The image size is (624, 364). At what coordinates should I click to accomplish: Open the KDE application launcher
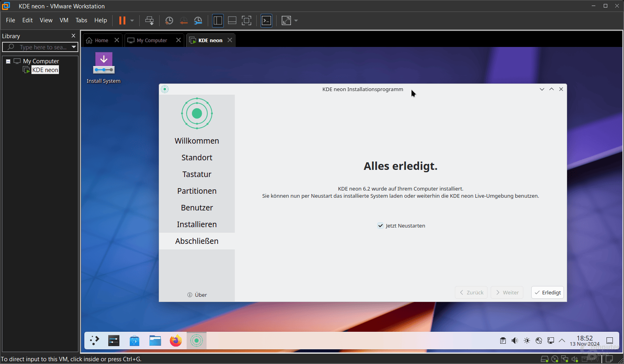click(95, 341)
